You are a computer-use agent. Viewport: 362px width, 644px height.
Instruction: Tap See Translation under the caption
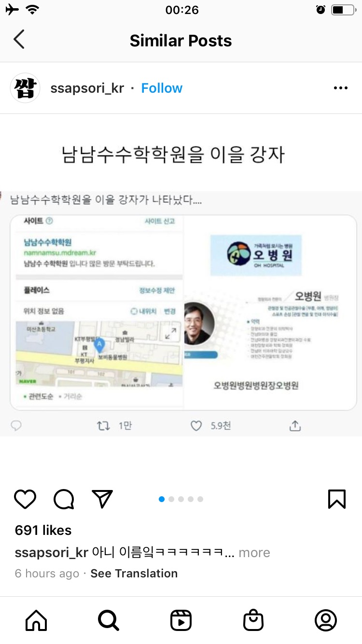tap(134, 574)
